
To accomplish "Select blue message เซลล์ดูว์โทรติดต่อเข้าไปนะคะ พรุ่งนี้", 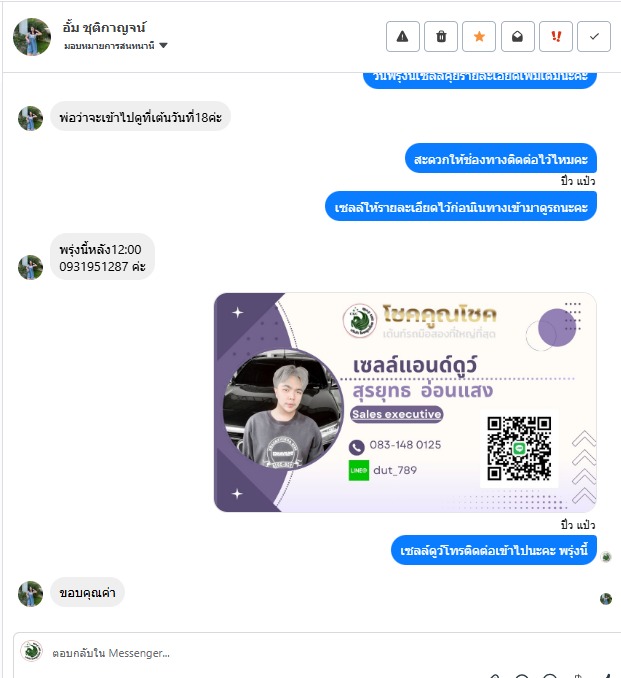I will [x=494, y=550].
